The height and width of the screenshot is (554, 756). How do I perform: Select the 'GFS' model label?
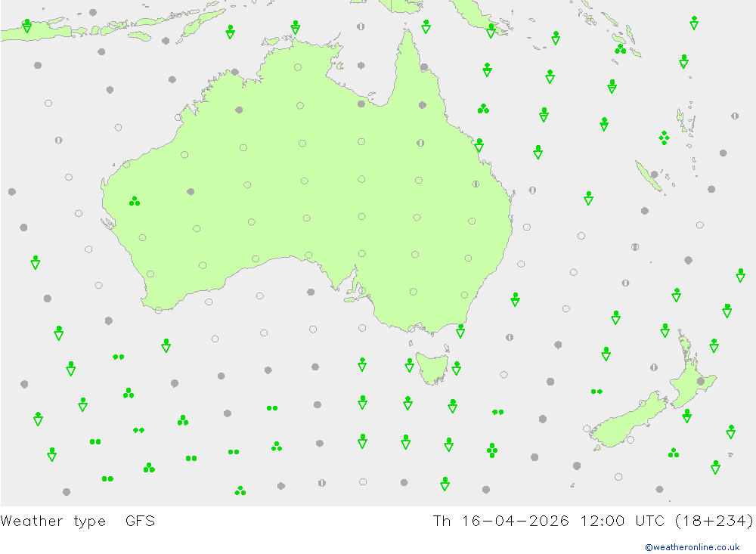[140, 522]
